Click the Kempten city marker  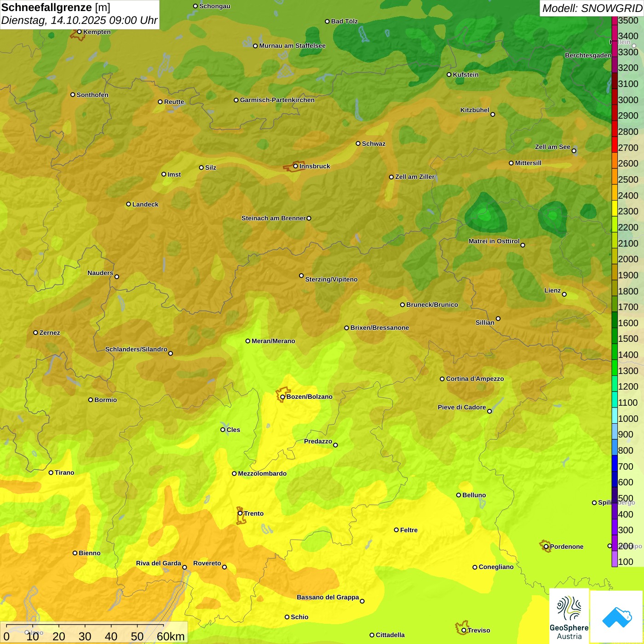pos(79,32)
